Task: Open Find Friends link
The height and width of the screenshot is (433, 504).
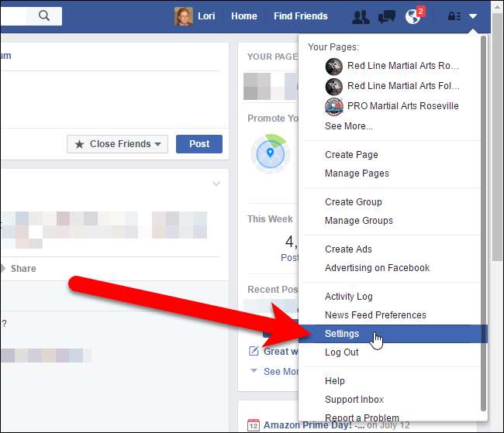Action: pyautogui.click(x=301, y=16)
